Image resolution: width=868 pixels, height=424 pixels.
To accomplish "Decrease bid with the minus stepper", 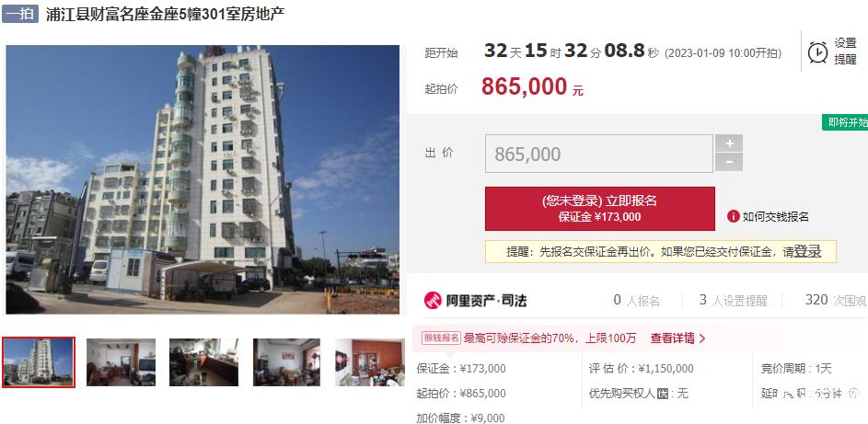I will (729, 162).
